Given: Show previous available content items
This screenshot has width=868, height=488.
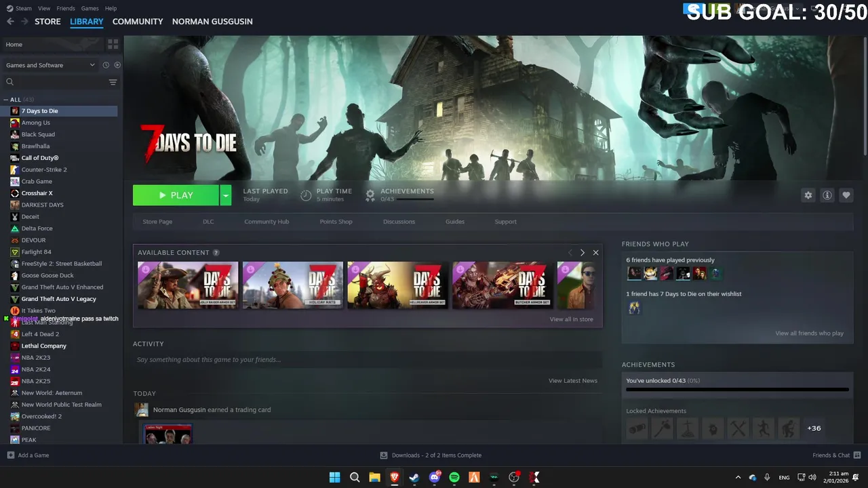Looking at the screenshot, I should click(570, 253).
